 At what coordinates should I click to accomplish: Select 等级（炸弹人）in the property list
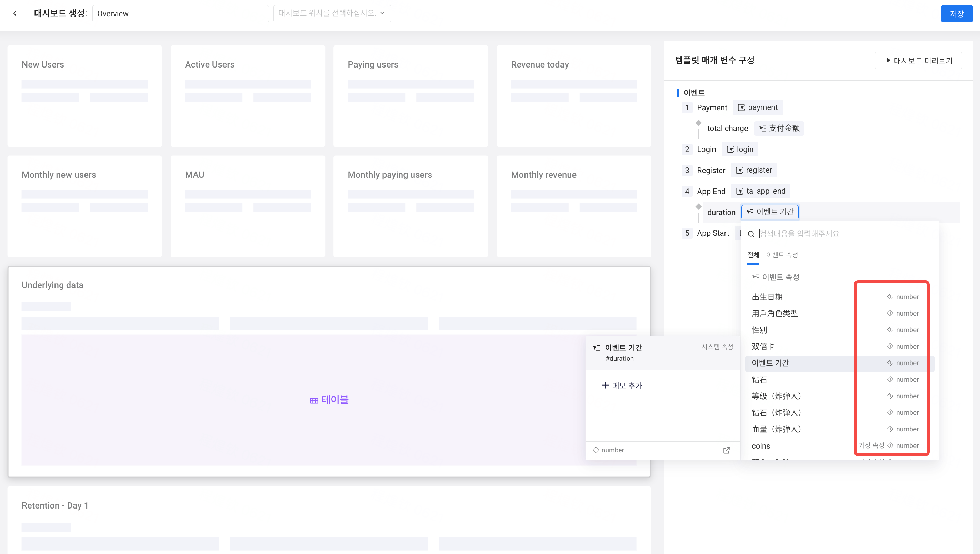pyautogui.click(x=840, y=396)
